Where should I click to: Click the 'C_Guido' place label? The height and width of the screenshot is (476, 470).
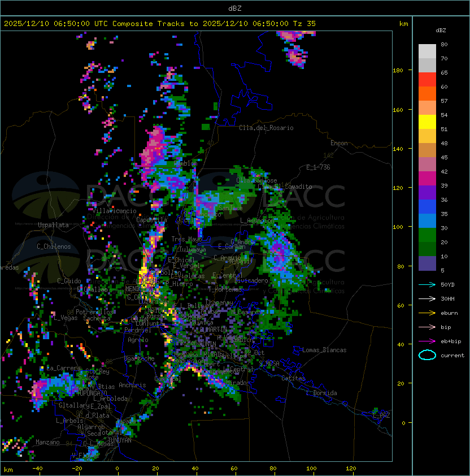click(x=69, y=281)
